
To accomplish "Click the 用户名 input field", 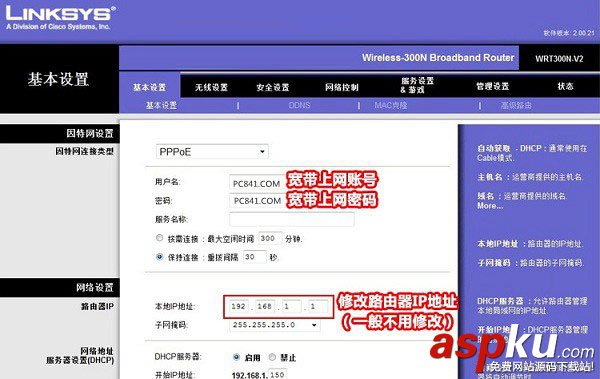I will (x=257, y=183).
